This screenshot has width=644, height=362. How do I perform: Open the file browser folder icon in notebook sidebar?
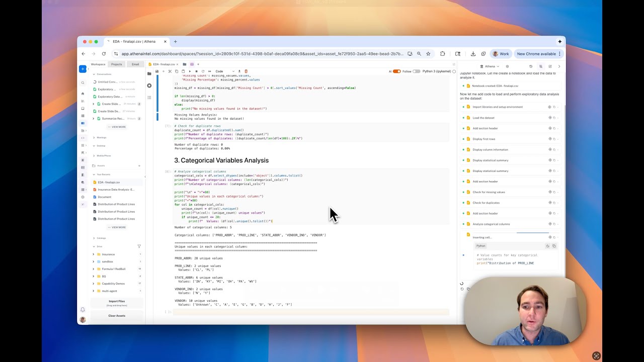pyautogui.click(x=149, y=74)
